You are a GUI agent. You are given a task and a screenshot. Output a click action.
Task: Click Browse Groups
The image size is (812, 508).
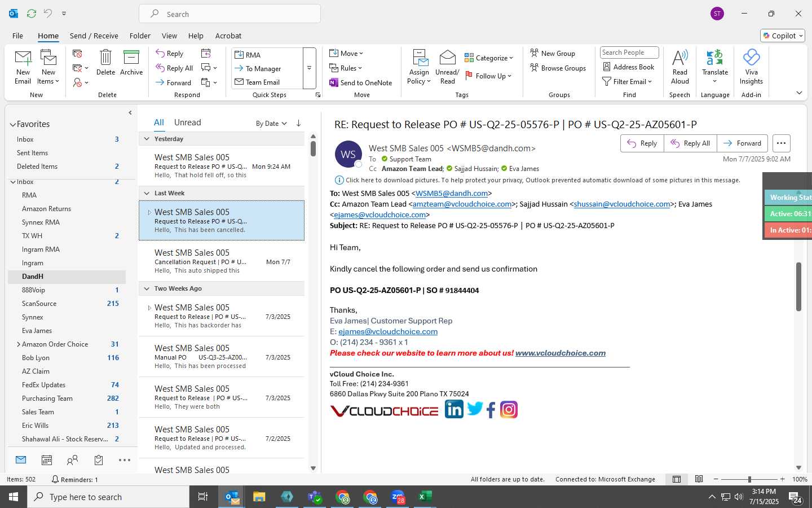click(558, 68)
